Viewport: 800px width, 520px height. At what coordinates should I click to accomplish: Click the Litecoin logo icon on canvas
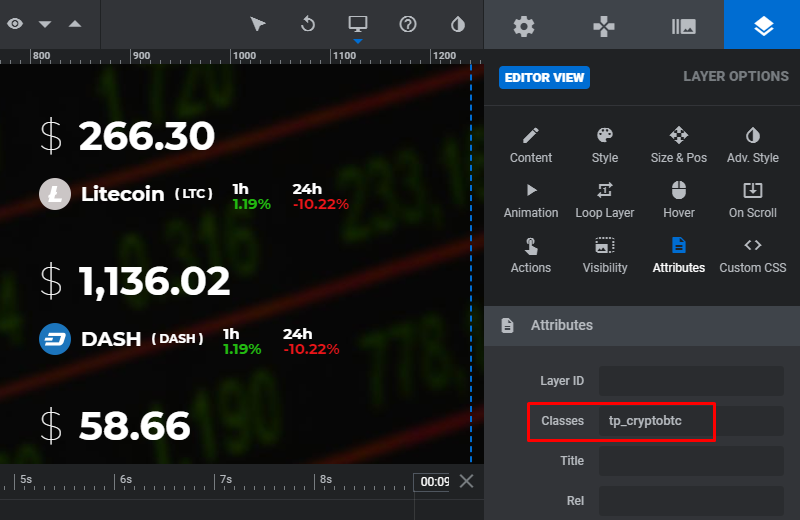[x=55, y=194]
